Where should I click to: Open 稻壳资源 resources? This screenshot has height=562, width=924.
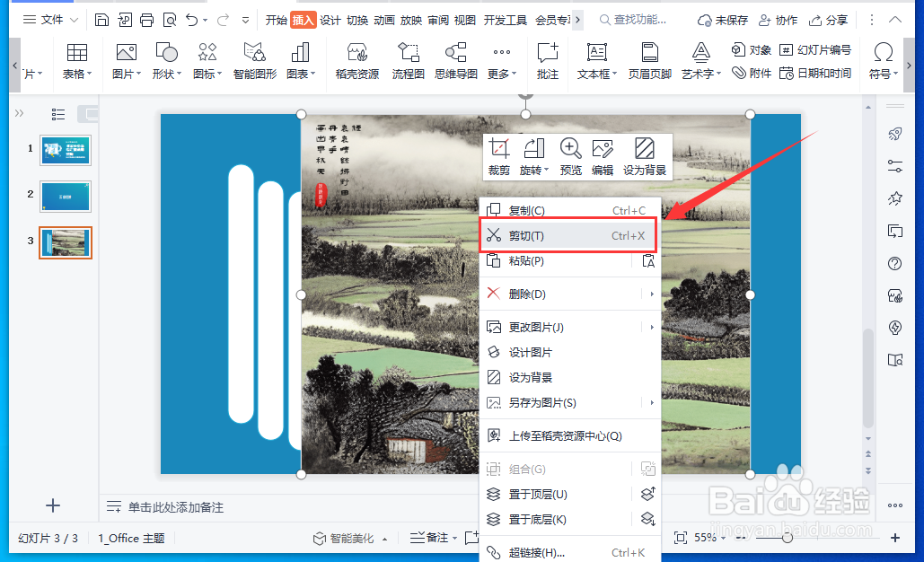(x=357, y=61)
